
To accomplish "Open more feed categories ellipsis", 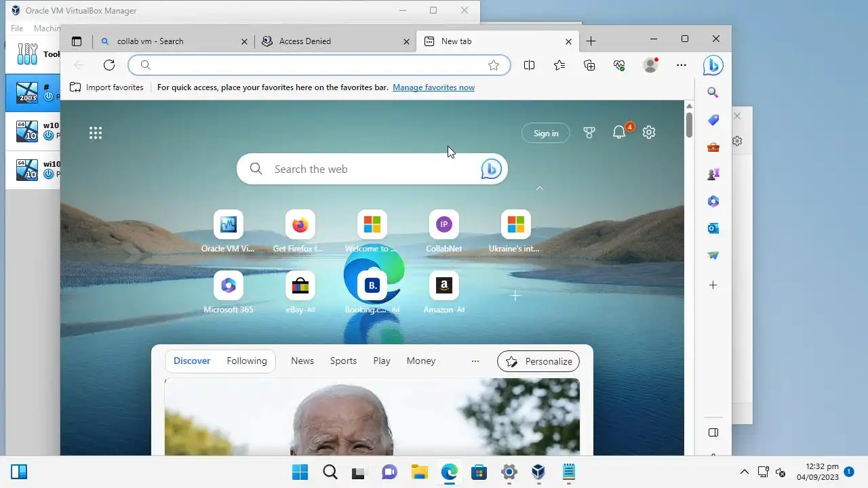I will 475,361.
